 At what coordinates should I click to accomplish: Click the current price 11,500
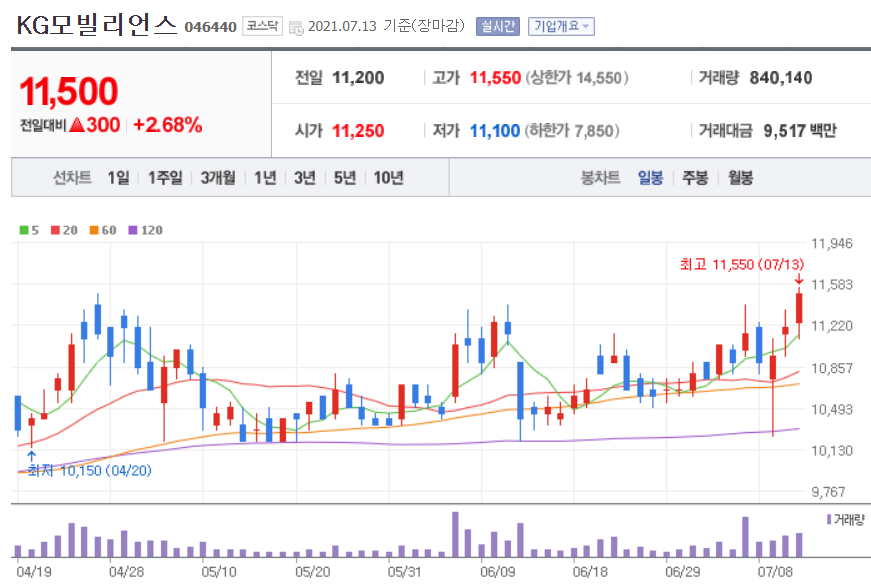(69, 91)
